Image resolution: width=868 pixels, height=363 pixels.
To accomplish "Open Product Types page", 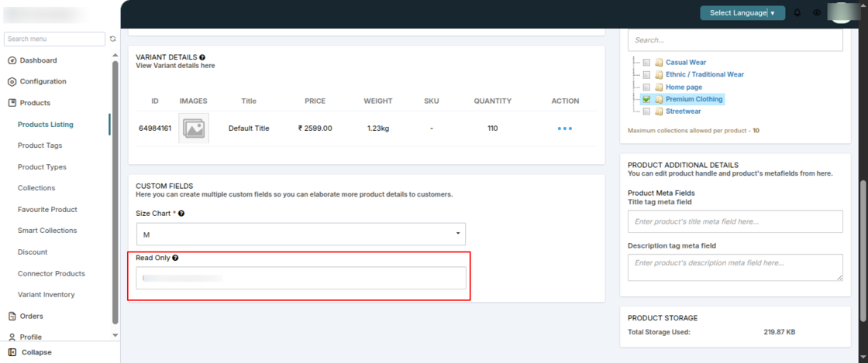I will tap(42, 167).
